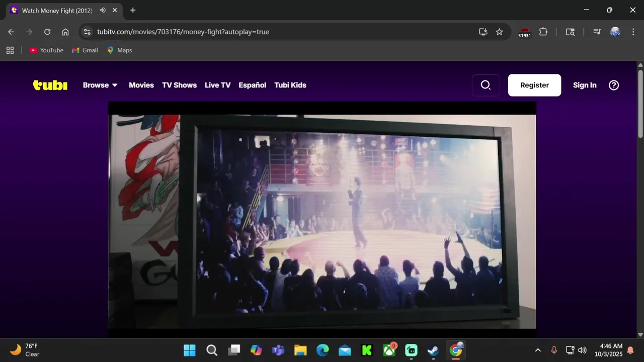Click the Money Fight video player
This screenshot has height=362, width=644.
pyautogui.click(x=322, y=219)
